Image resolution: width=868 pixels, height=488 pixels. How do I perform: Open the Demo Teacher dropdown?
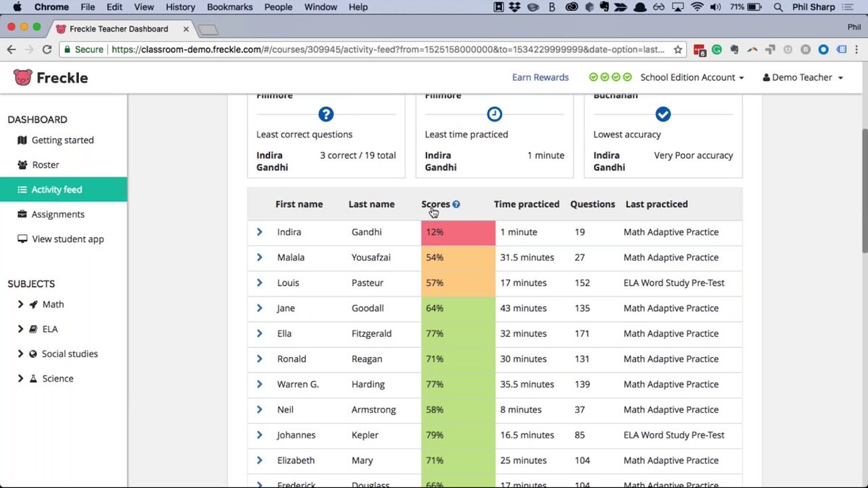coord(803,77)
